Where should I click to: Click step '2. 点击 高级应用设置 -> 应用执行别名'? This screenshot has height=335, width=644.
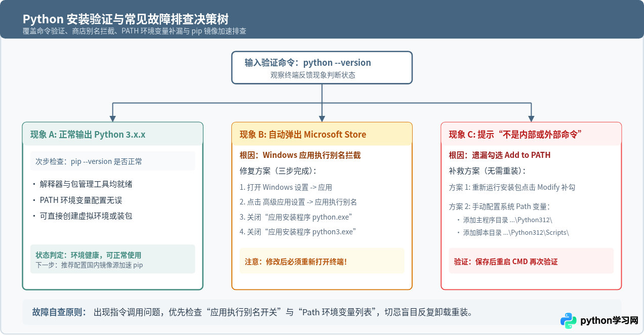click(298, 202)
